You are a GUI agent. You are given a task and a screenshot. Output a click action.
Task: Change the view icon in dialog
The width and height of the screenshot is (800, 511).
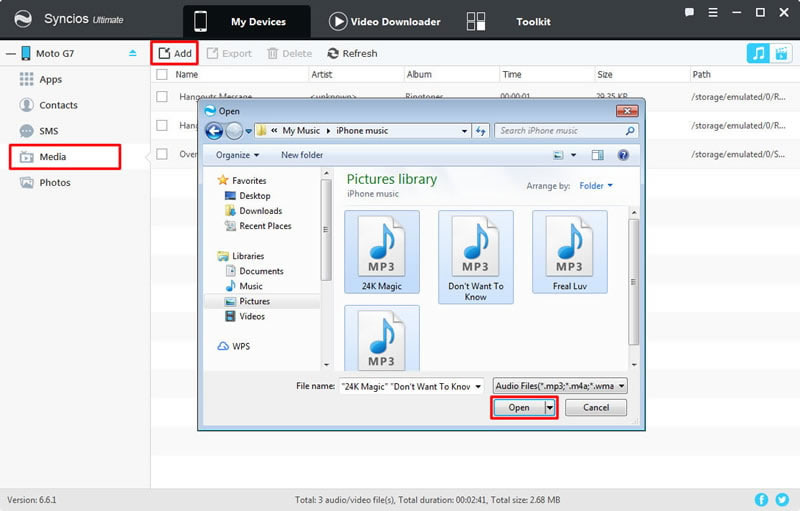[x=559, y=155]
